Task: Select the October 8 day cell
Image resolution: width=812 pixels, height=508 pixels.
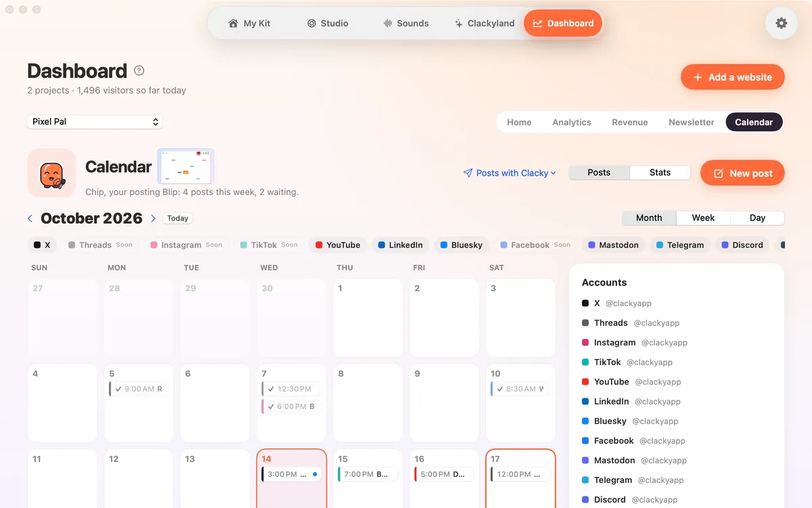Action: [x=368, y=403]
